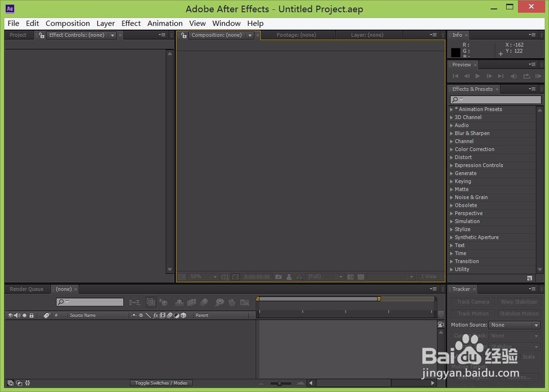The height and width of the screenshot is (392, 549).
Task: Click the Adjustment Layer half-circle column icon
Action: point(176,315)
